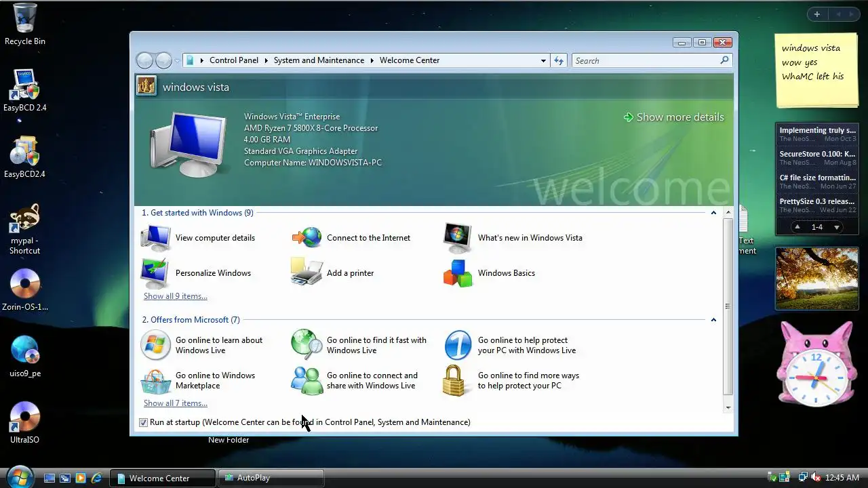The height and width of the screenshot is (488, 868).
Task: Select Zorin-OS disc image desktop icon
Action: [x=25, y=289]
